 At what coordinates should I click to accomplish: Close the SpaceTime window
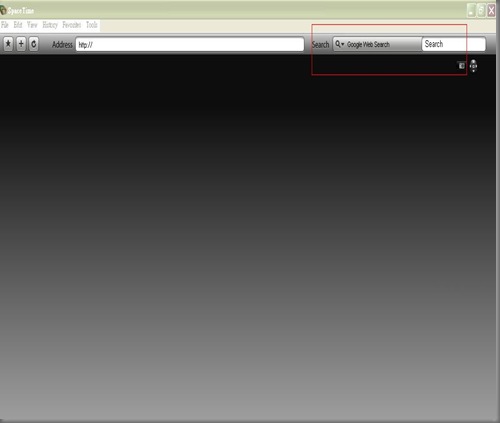click(x=491, y=11)
